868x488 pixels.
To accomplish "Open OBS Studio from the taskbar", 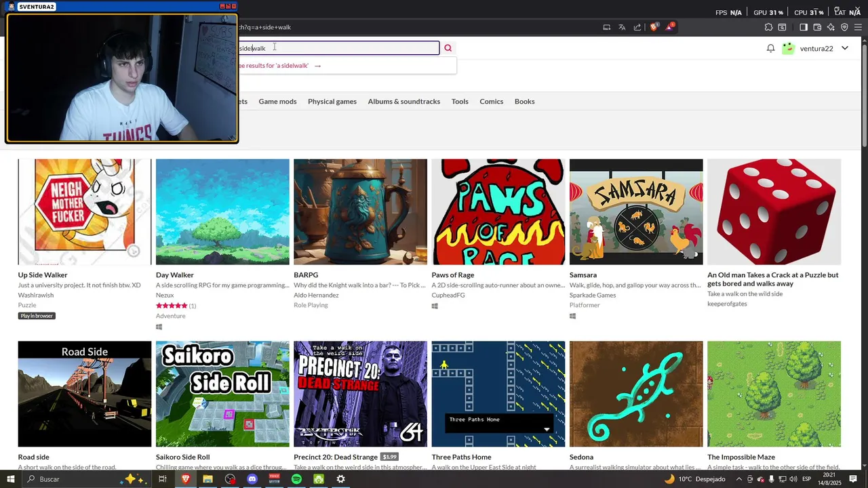I will (231, 479).
